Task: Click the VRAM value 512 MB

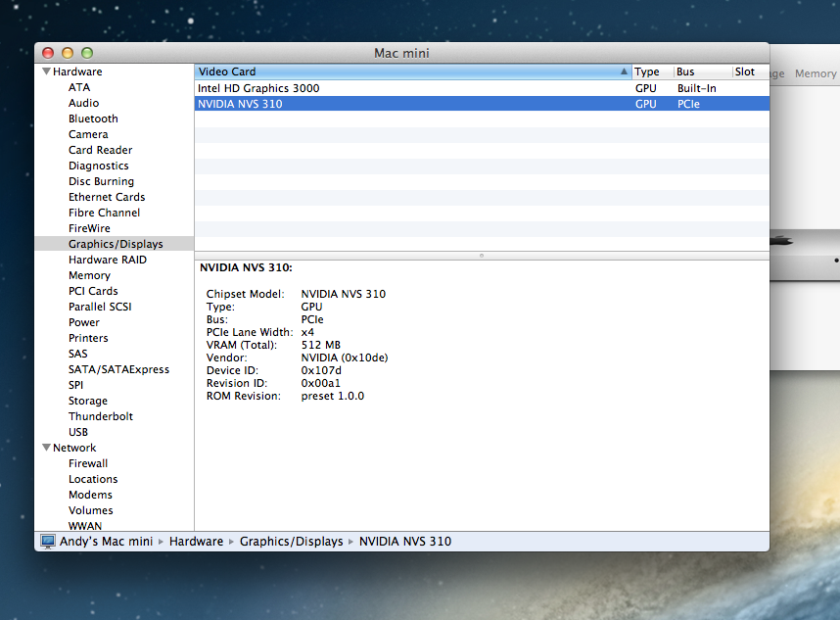Action: [321, 345]
